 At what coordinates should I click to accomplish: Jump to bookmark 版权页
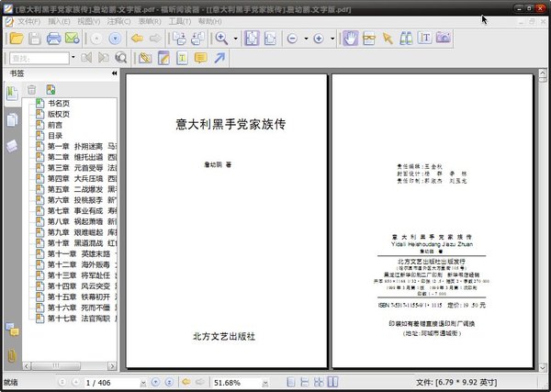coord(59,114)
